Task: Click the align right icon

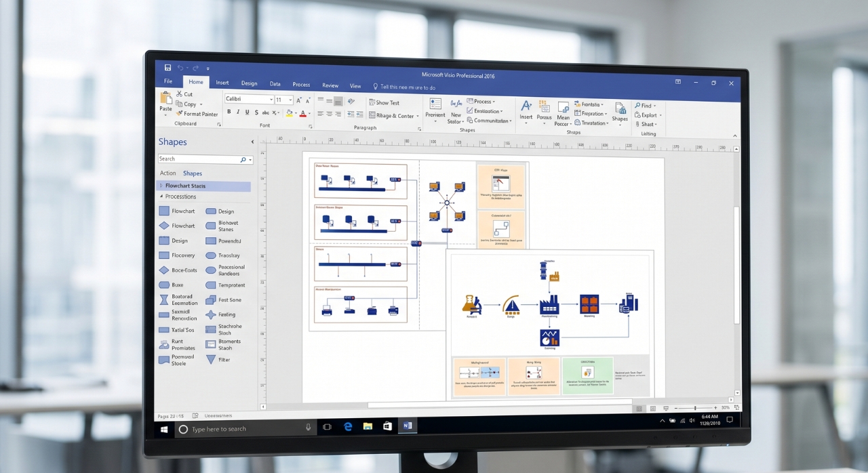Action: click(x=338, y=114)
